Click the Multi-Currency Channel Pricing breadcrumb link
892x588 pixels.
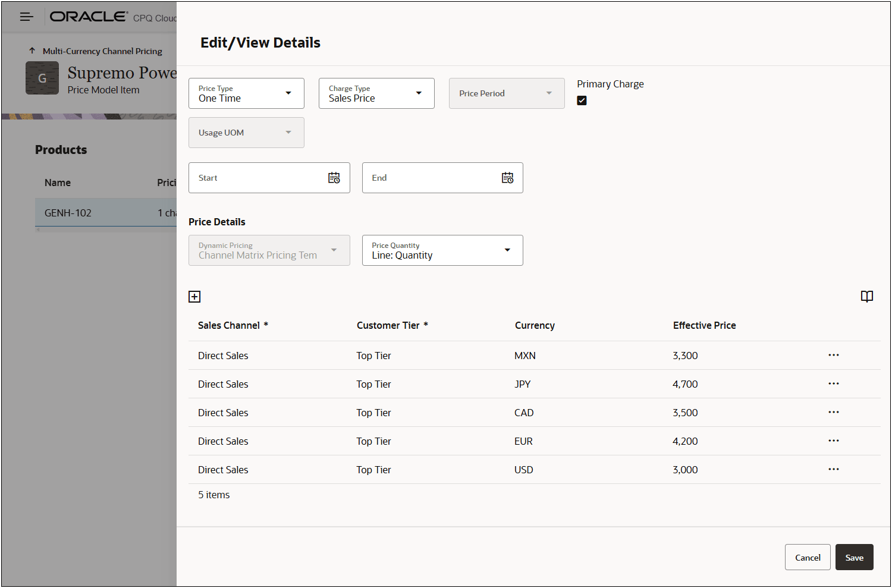[x=102, y=51]
